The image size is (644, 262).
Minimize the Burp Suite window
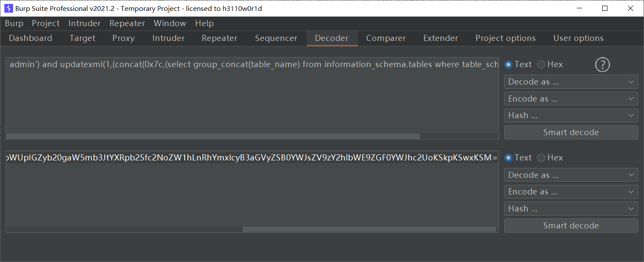pyautogui.click(x=580, y=8)
